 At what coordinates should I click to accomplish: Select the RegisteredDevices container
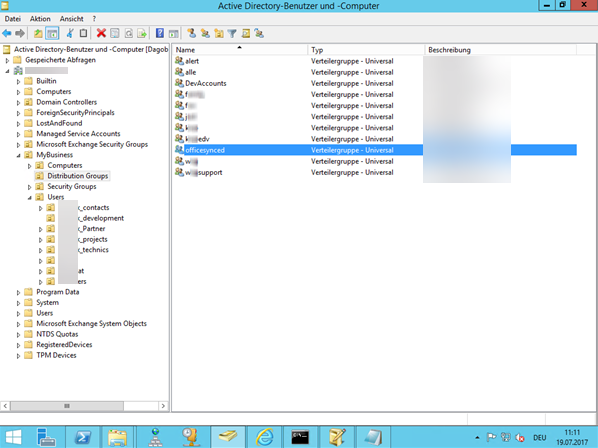tap(64, 345)
